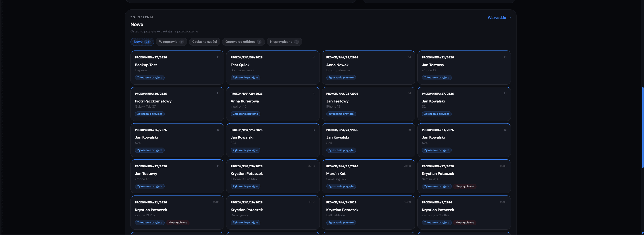Select the Gotowe do odbioru tab
Viewport: 644px width, 235px height.
(x=243, y=42)
